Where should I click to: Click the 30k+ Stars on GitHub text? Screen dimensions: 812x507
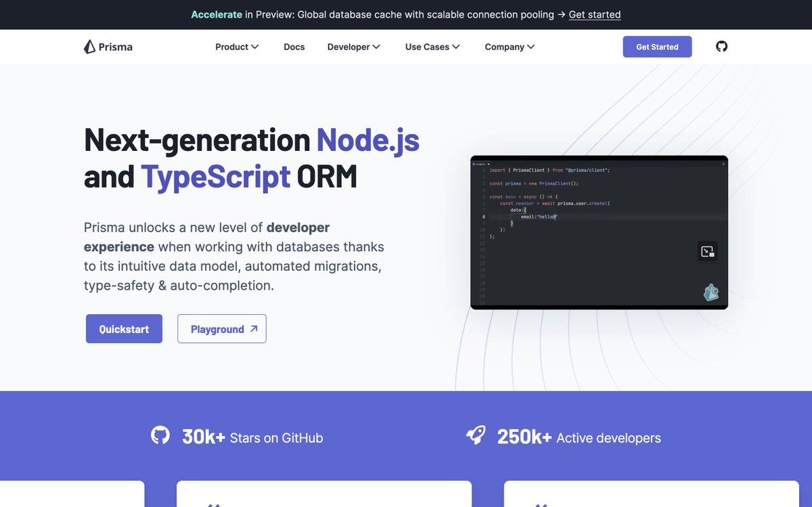[x=252, y=437]
